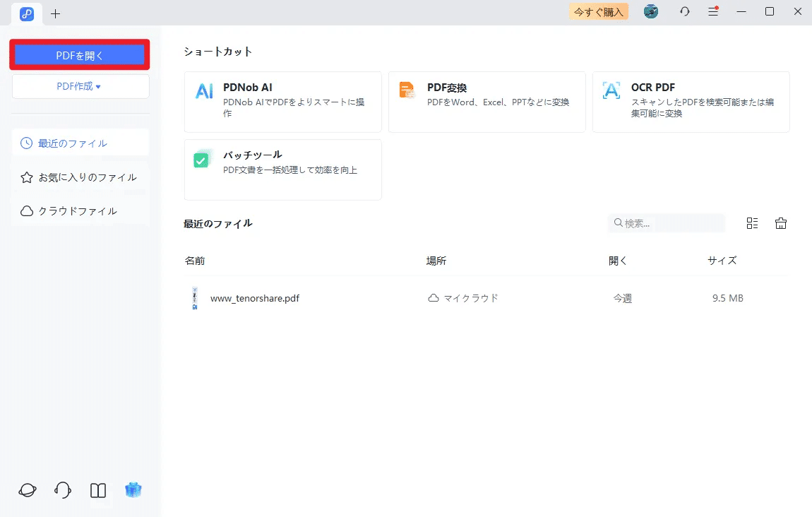The image size is (812, 517).
Task: Toggle the file list view layout
Action: click(751, 222)
